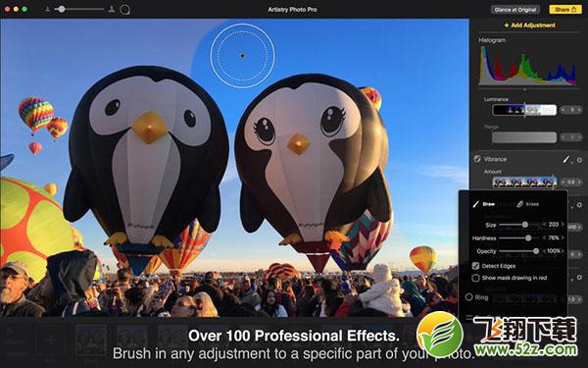Decrease Hardness with left arrow by 76%
The height and width of the screenshot is (368, 588).
pos(545,238)
